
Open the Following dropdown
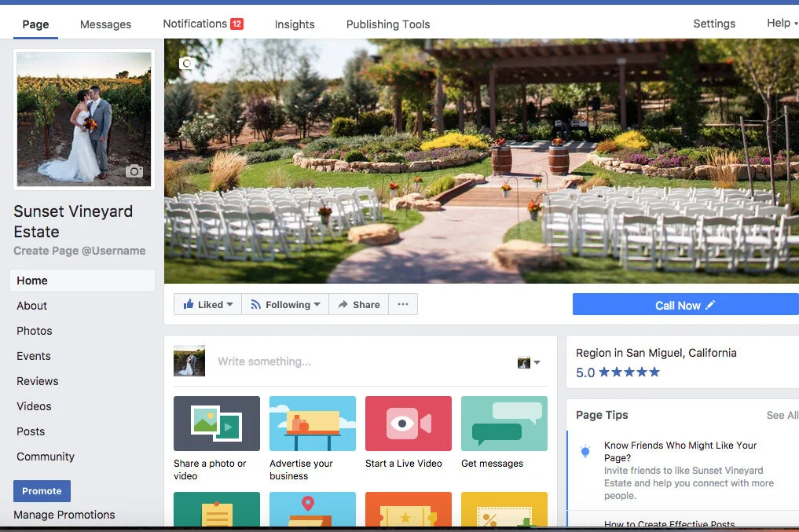click(x=285, y=304)
